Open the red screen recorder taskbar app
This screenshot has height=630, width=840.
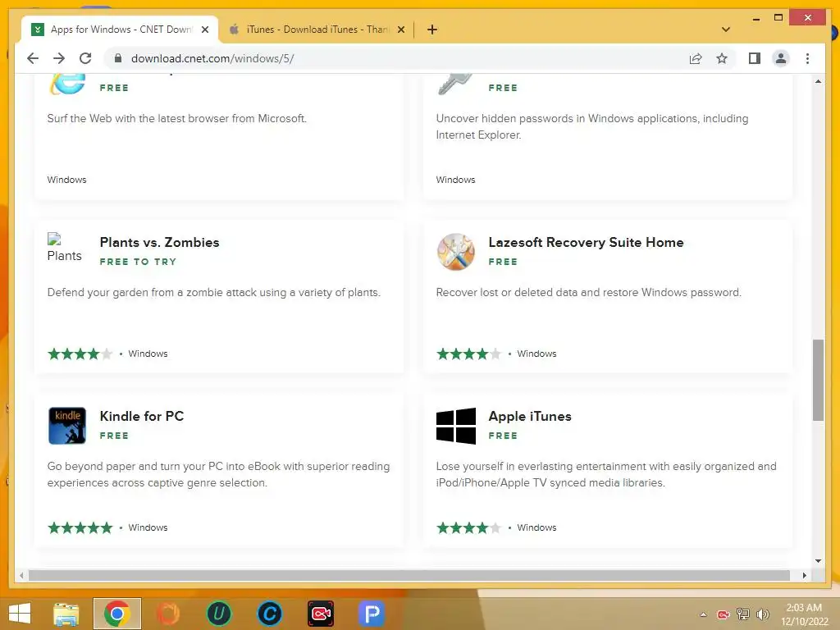coord(321,614)
